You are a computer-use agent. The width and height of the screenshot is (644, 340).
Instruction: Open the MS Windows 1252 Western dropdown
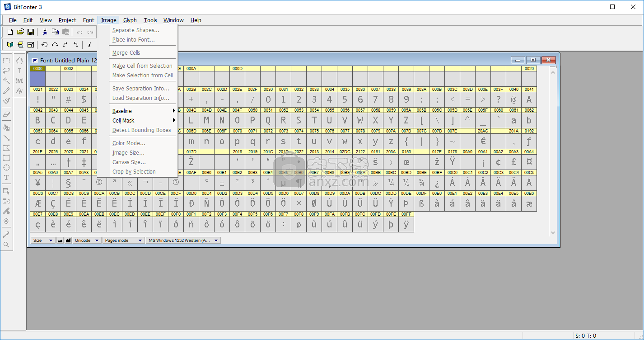[x=183, y=241]
